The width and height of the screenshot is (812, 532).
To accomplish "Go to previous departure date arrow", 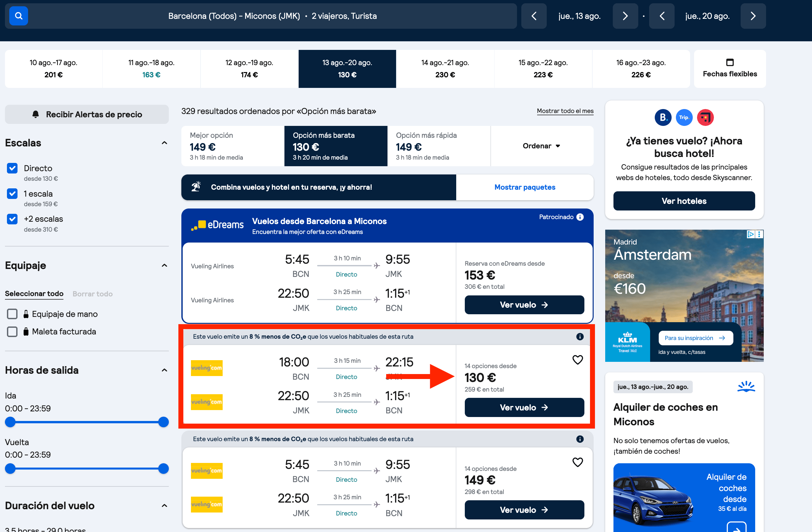I will 534,16.
